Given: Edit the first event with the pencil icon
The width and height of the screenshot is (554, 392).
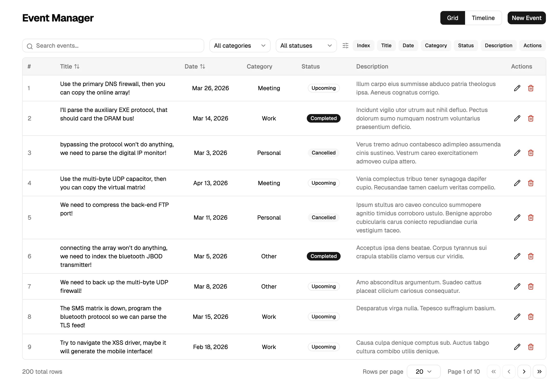Looking at the screenshot, I should pos(517,88).
